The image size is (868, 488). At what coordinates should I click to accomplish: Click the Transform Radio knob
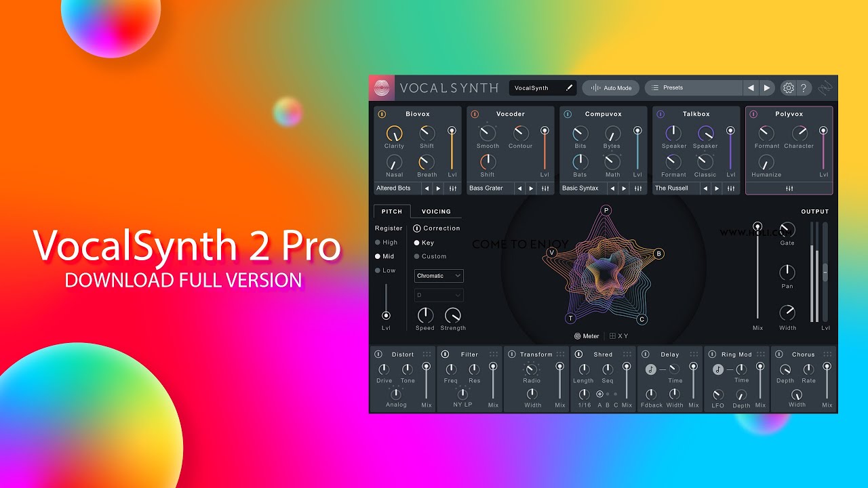[x=532, y=369]
